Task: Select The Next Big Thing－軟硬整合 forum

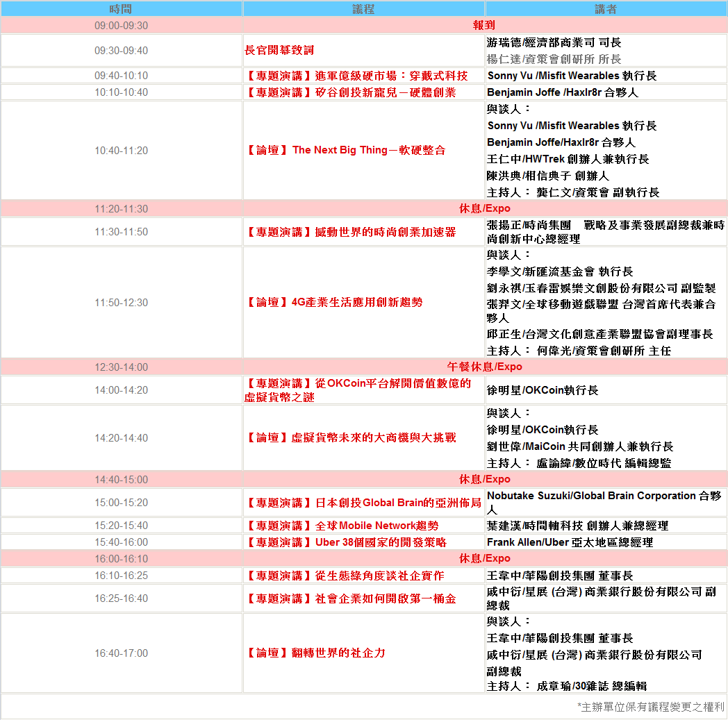Action: click(346, 150)
